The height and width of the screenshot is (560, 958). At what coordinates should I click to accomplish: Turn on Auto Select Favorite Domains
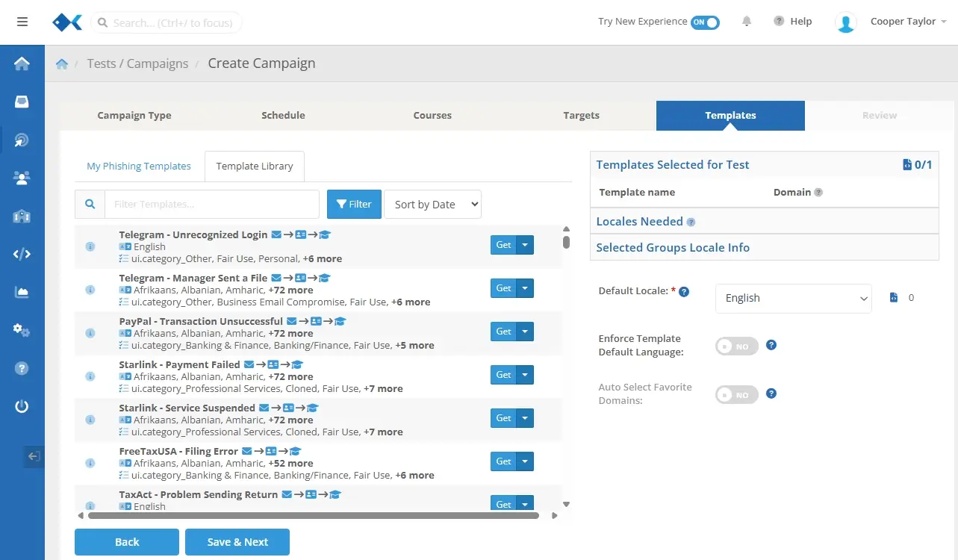tap(736, 395)
